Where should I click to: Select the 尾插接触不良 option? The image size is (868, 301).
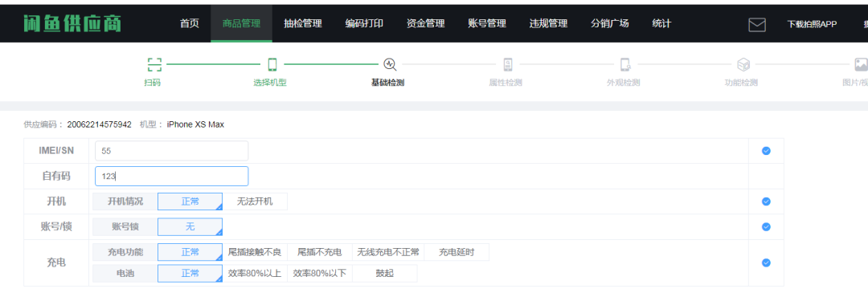coord(255,252)
